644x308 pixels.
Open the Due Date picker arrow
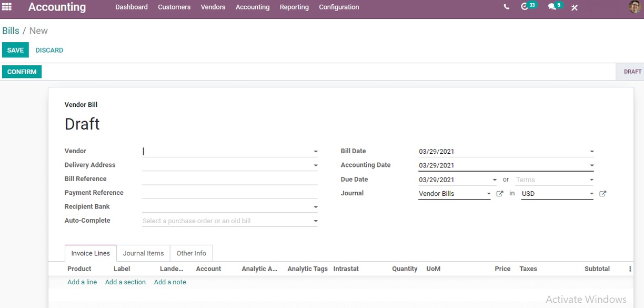495,180
